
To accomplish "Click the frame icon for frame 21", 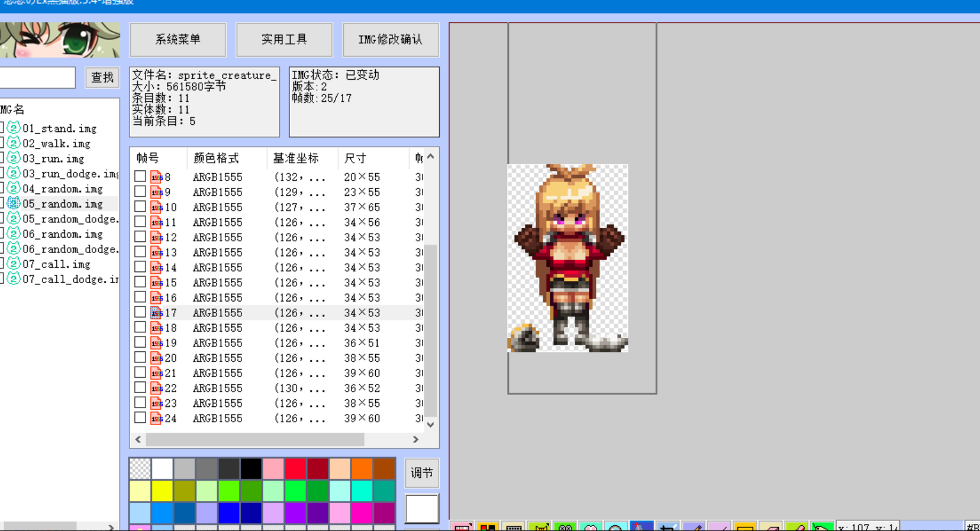I will (x=156, y=373).
